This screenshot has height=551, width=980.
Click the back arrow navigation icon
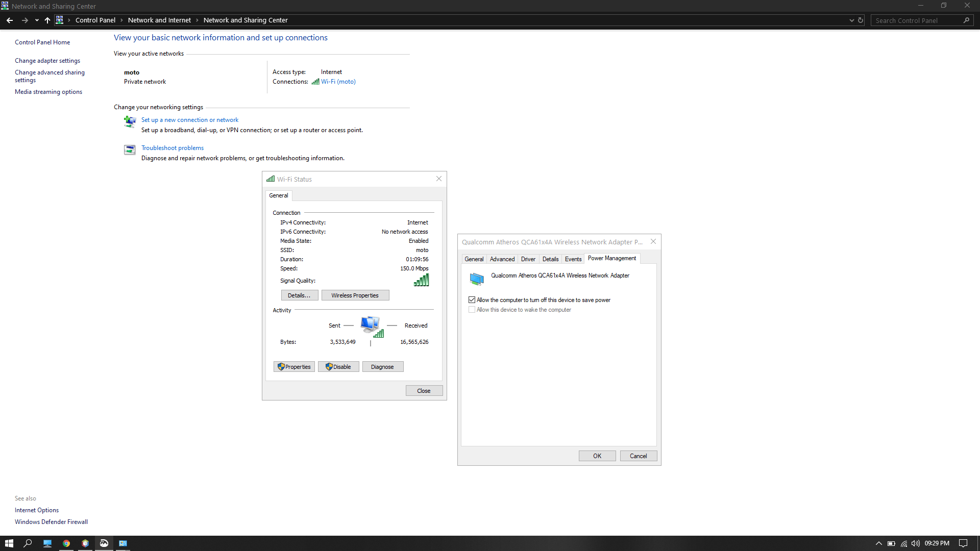10,20
